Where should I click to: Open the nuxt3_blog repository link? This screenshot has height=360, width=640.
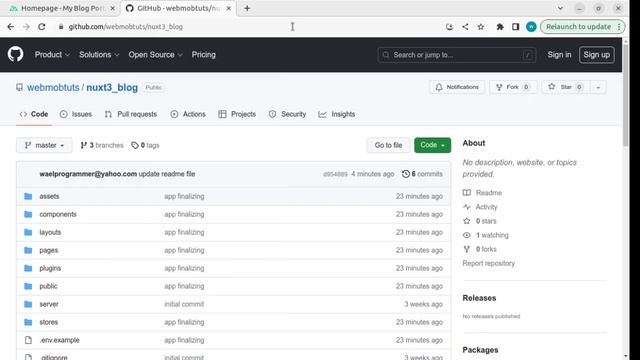tap(112, 88)
